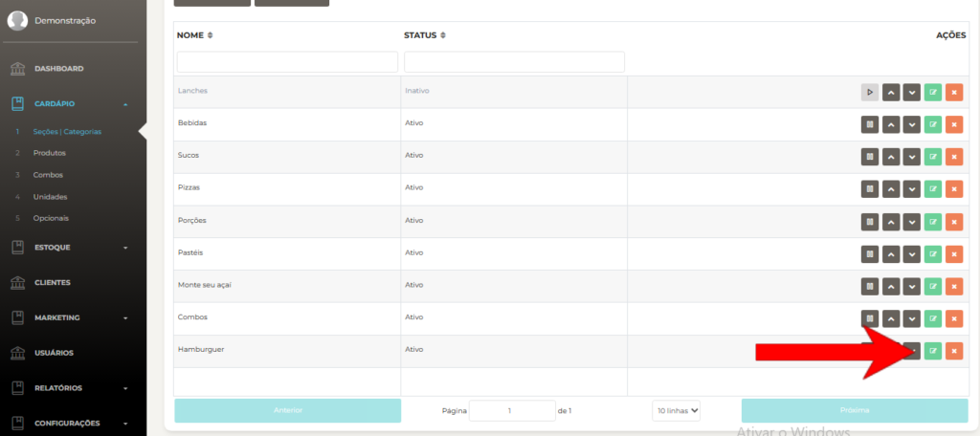Sort table by STATUS column

click(x=425, y=35)
